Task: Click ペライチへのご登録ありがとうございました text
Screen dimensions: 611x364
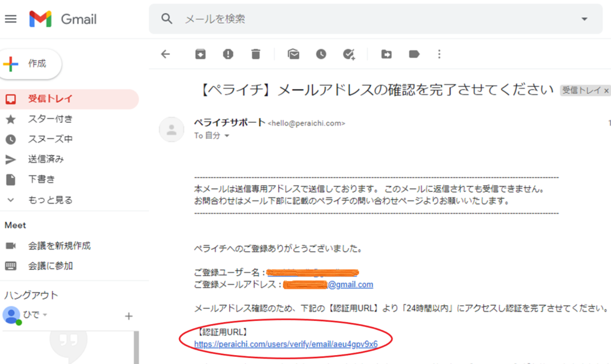Action: 278,249
